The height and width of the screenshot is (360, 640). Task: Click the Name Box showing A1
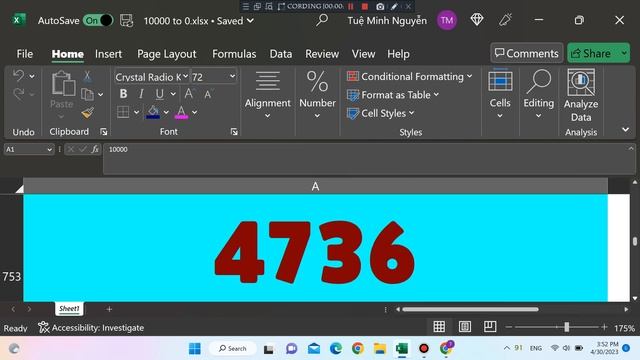(x=29, y=149)
